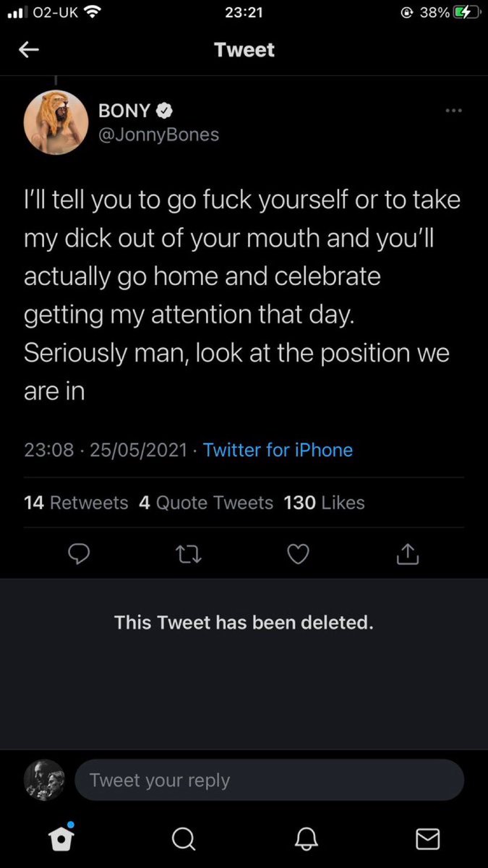View the 4 Quote Tweets list
488x868 pixels.
pos(206,503)
